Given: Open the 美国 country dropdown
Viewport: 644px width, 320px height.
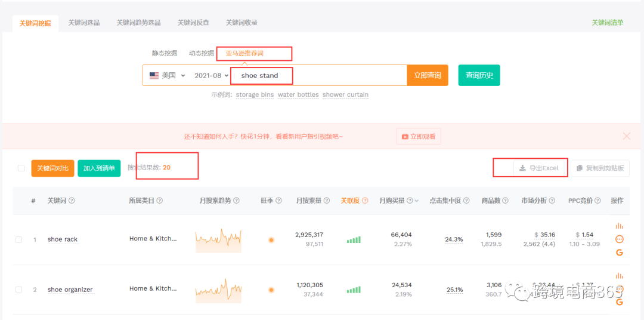Looking at the screenshot, I should tap(168, 76).
